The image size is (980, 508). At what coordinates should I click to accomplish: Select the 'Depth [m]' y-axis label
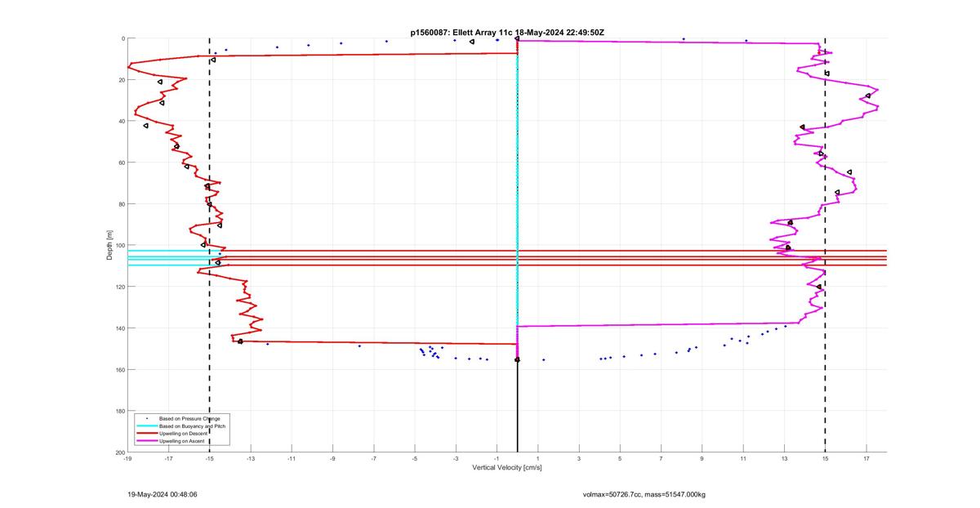(x=109, y=245)
